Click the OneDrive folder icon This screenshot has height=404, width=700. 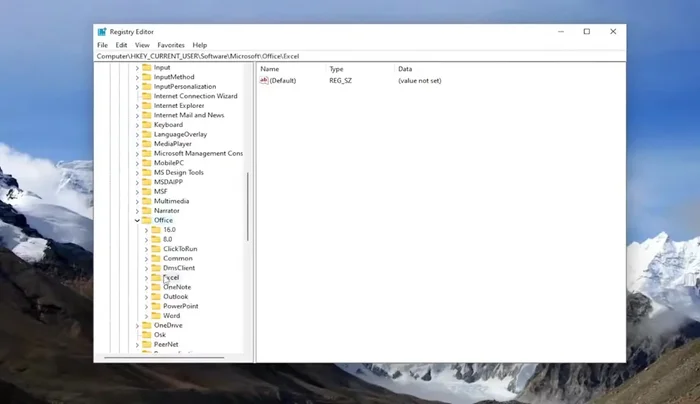click(x=146, y=325)
